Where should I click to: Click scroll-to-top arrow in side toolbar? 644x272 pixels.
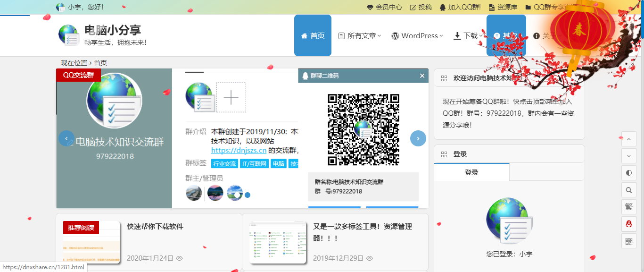629,139
